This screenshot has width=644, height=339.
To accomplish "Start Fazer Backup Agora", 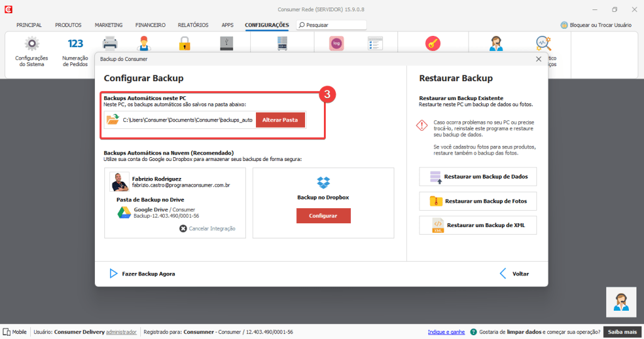I will pyautogui.click(x=142, y=274).
